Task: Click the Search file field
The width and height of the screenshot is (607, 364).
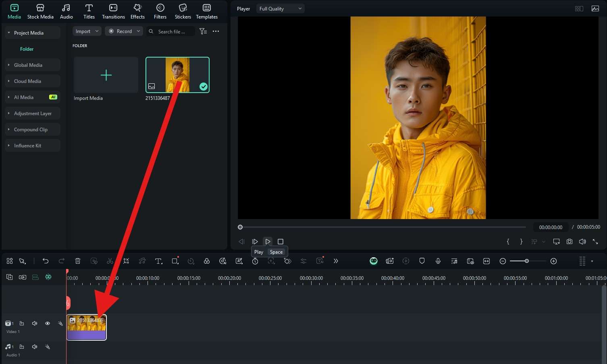Action: [x=171, y=31]
